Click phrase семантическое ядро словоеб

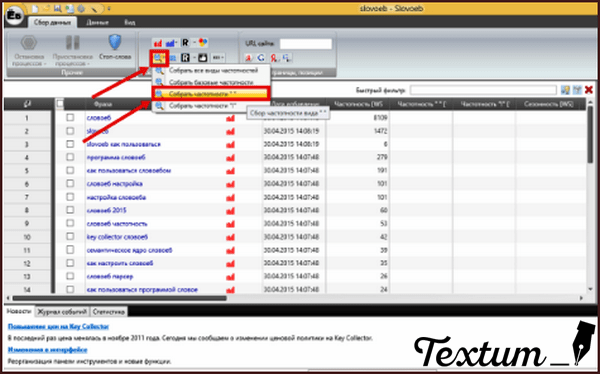[129, 250]
